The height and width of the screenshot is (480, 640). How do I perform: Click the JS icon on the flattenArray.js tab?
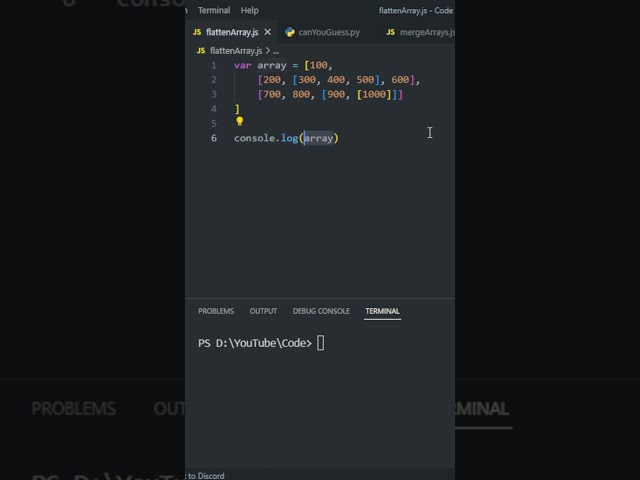point(197,32)
